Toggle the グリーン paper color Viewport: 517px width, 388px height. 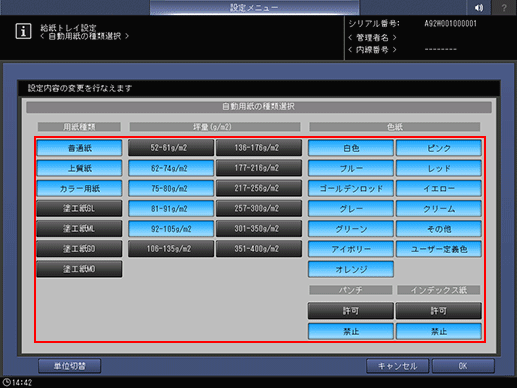351,229
